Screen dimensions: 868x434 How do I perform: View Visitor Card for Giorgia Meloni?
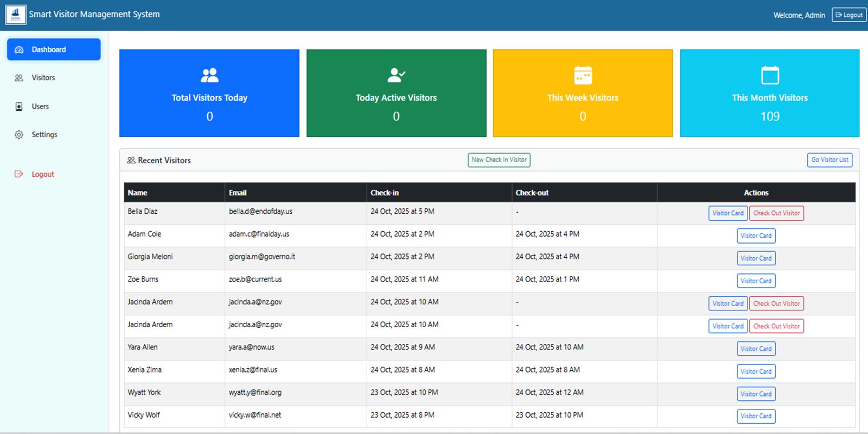(756, 259)
